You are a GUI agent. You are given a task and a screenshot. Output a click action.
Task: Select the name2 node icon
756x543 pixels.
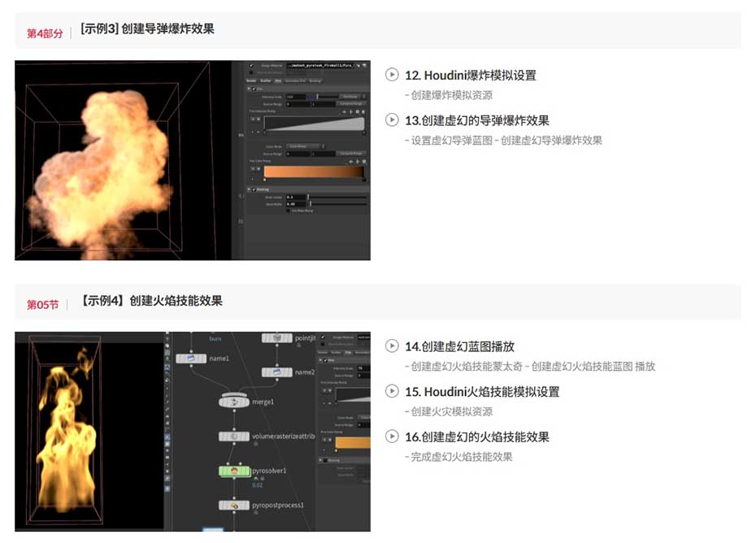click(x=276, y=372)
